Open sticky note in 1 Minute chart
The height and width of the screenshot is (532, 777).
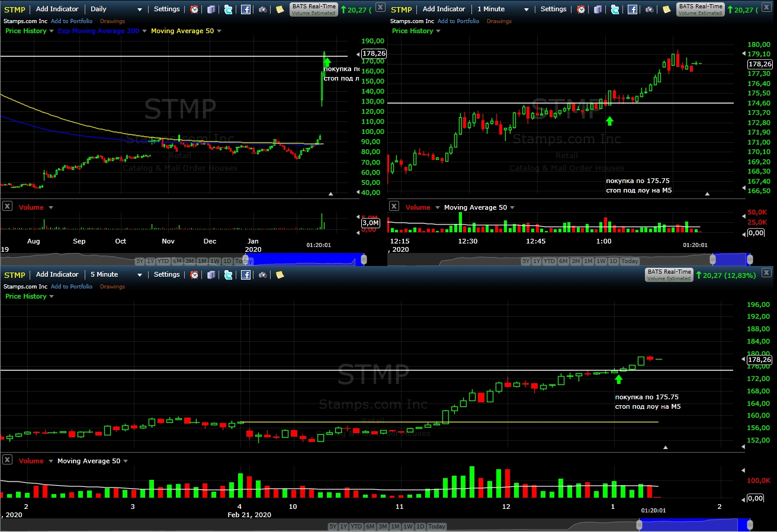coord(666,9)
